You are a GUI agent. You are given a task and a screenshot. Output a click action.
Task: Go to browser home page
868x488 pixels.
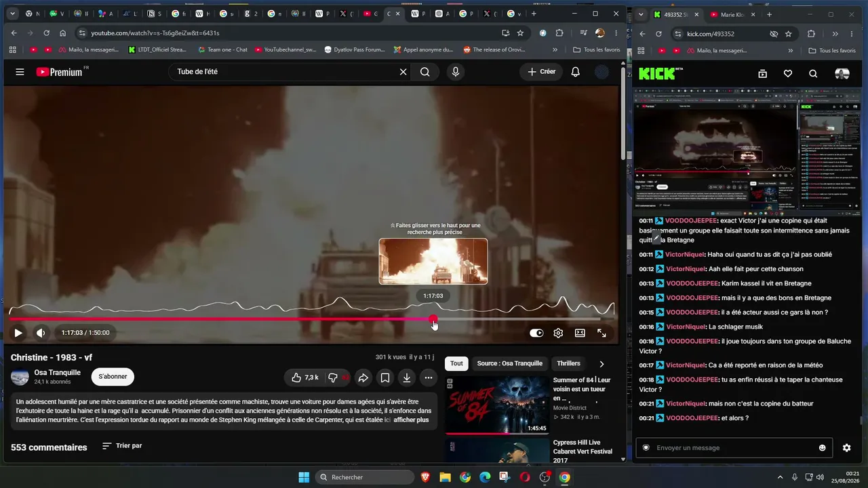coord(62,33)
